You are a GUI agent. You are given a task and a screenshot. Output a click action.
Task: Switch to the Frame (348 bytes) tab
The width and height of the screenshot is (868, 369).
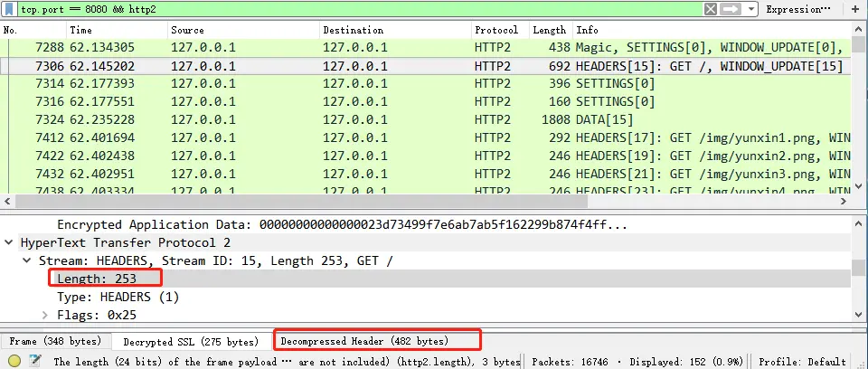[55, 341]
